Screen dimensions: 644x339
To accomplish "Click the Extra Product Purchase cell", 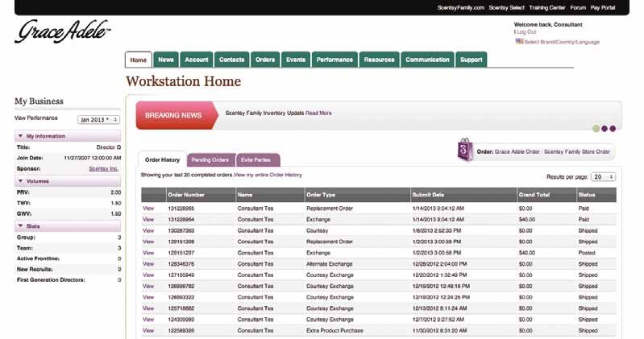I will coord(334,330).
